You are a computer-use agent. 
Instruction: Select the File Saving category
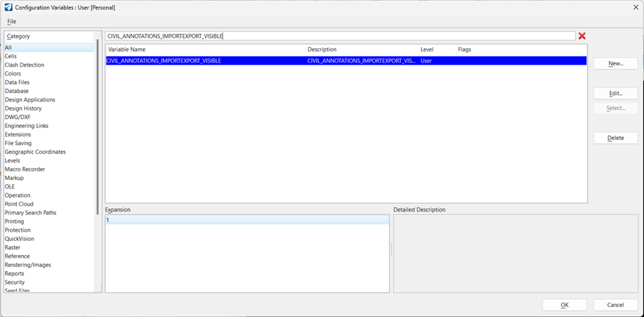coord(18,143)
